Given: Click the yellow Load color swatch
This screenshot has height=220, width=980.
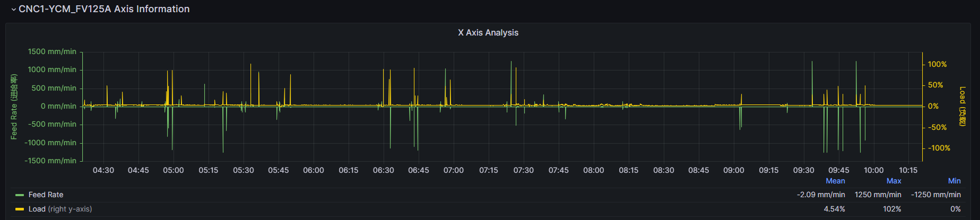Looking at the screenshot, I should point(20,209).
